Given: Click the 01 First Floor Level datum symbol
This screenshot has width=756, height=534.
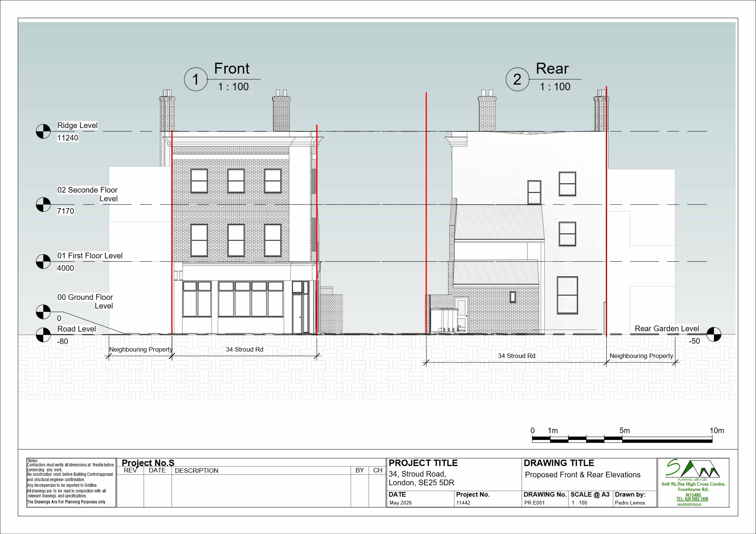Looking at the screenshot, I should 43,261.
